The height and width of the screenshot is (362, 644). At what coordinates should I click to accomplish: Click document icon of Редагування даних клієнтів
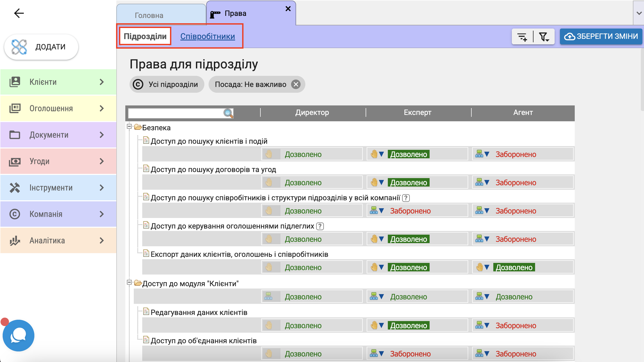(x=146, y=312)
